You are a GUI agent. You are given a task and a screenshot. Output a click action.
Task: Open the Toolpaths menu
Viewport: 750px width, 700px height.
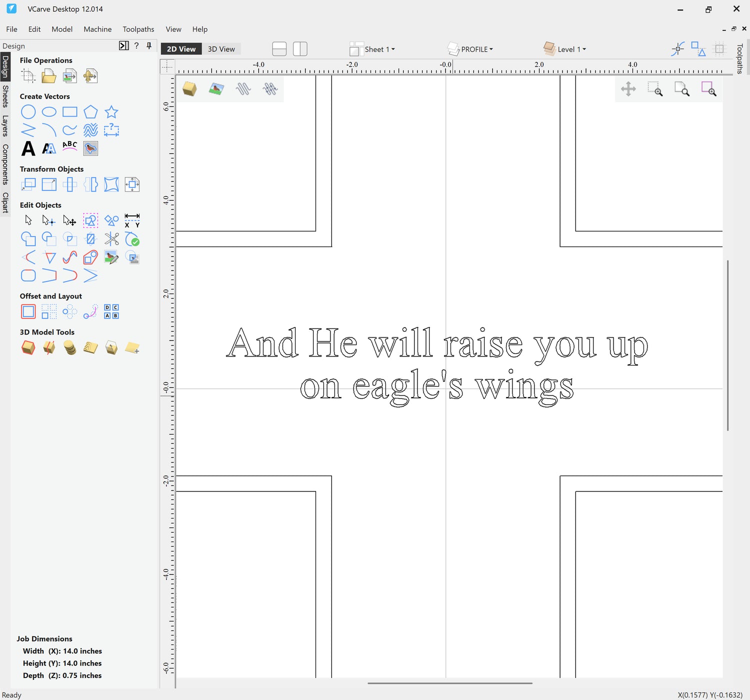(x=138, y=29)
